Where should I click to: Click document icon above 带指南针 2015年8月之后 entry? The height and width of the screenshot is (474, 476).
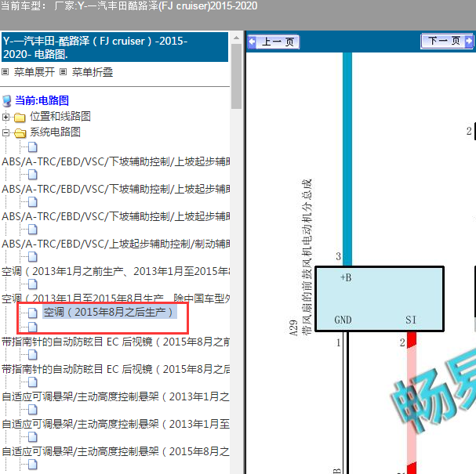pos(33,355)
